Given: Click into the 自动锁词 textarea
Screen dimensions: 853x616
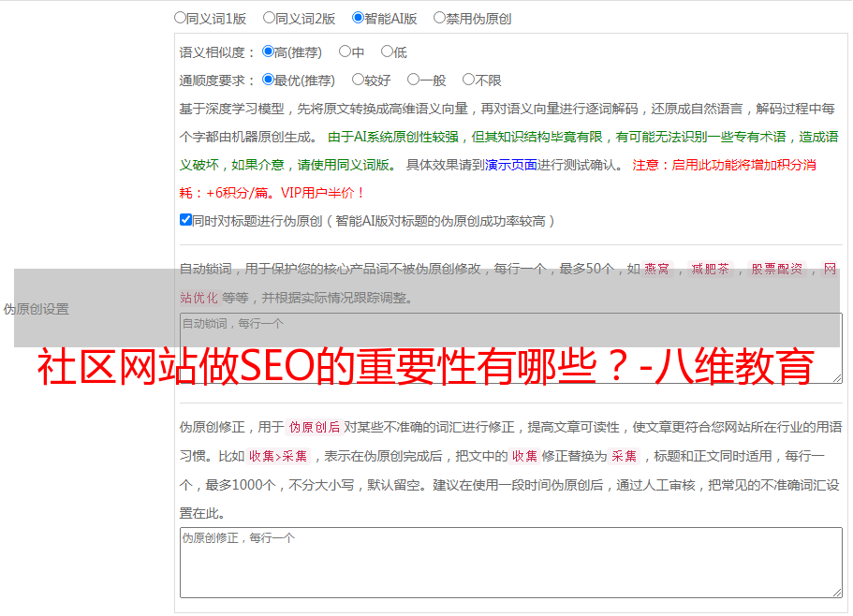Looking at the screenshot, I should click(x=511, y=348).
